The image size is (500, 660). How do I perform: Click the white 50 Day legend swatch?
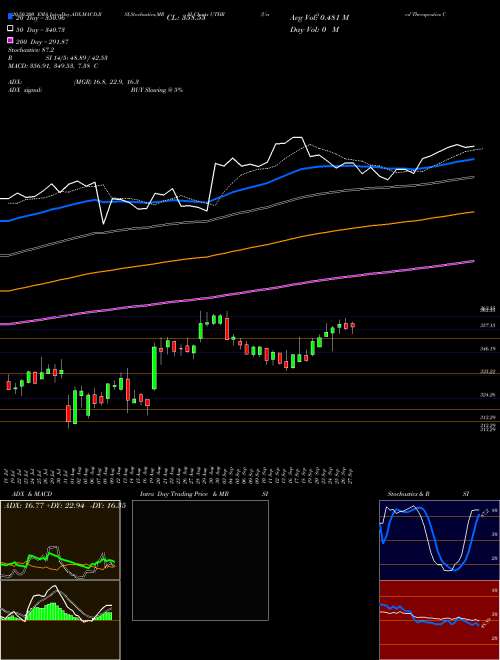pos(10,29)
